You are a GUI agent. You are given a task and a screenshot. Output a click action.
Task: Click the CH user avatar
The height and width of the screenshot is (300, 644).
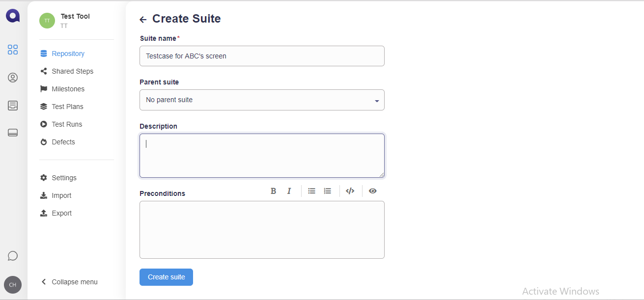coord(13,285)
